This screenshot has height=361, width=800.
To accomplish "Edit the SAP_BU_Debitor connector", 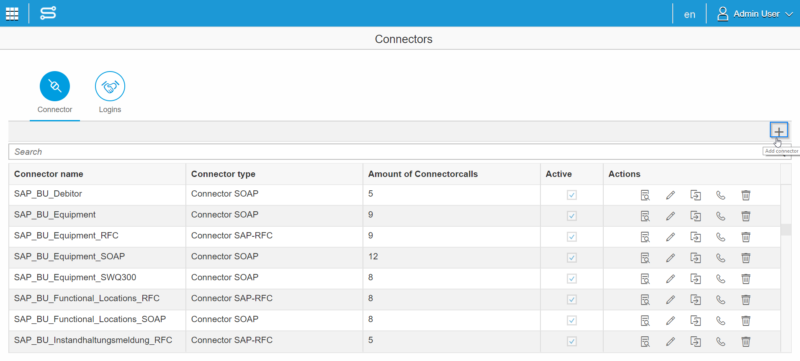I will click(670, 195).
